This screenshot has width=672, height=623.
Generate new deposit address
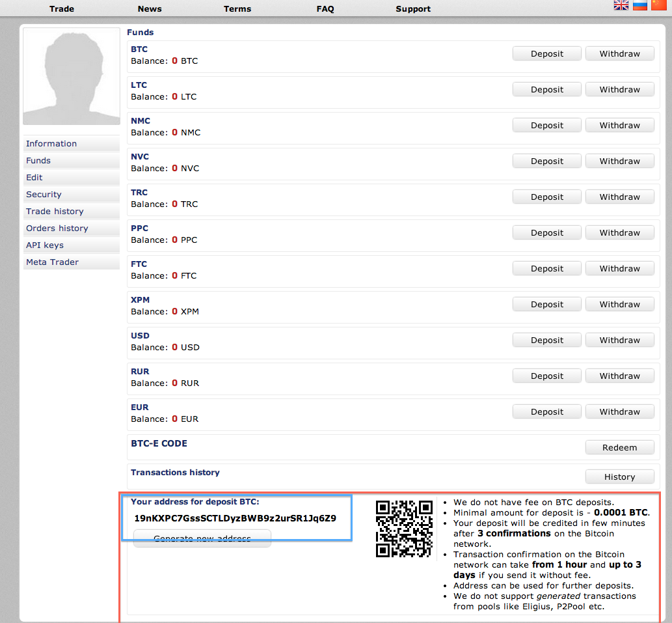tap(202, 538)
